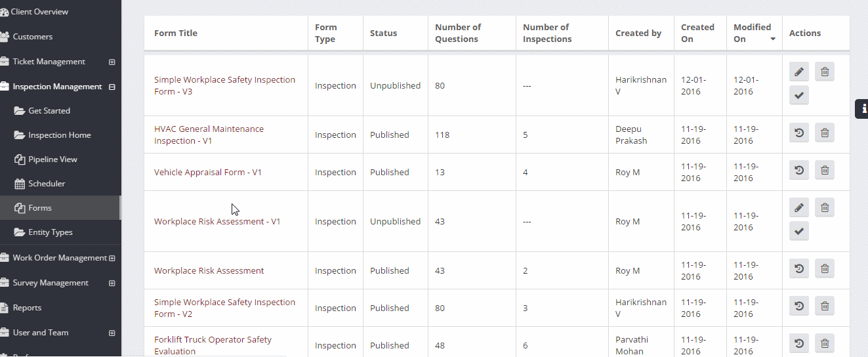Viewport: 868px width, 357px height.
Task: Open the Vehicle Appraisal Form - V1 link
Action: 208,173
